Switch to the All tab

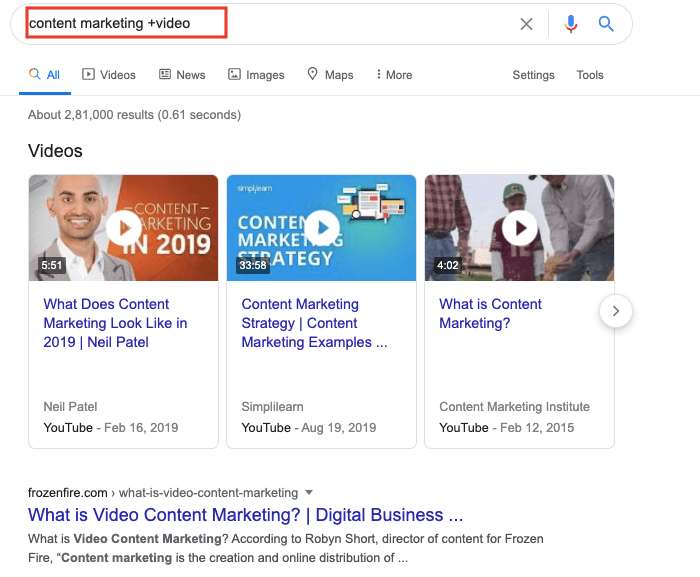coord(45,75)
